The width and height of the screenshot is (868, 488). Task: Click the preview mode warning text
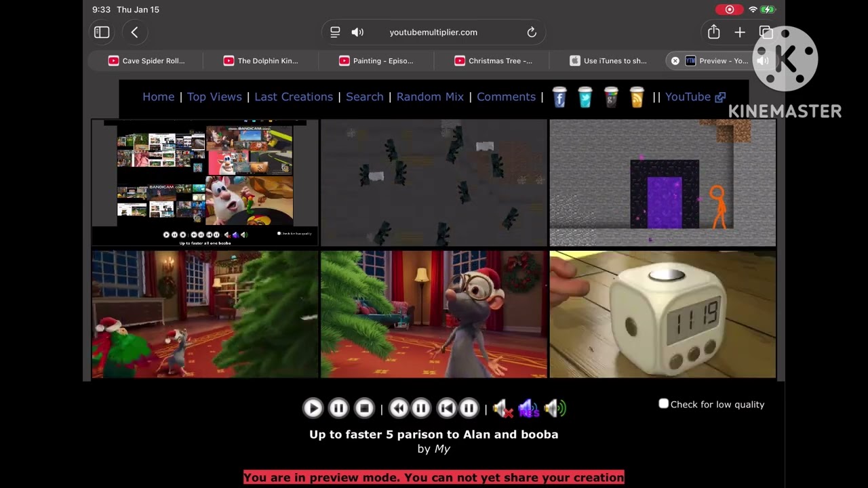[434, 477]
